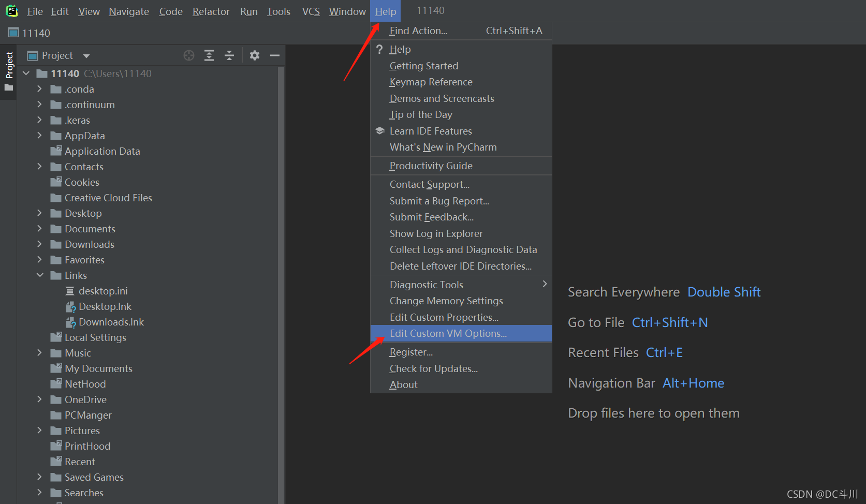Open the Refactor menu
This screenshot has width=866, height=504.
pyautogui.click(x=211, y=11)
